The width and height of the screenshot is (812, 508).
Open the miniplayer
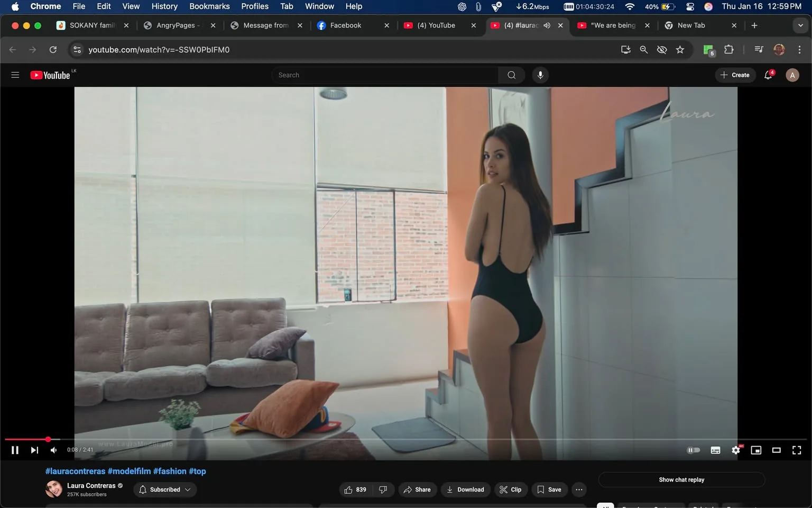click(756, 450)
